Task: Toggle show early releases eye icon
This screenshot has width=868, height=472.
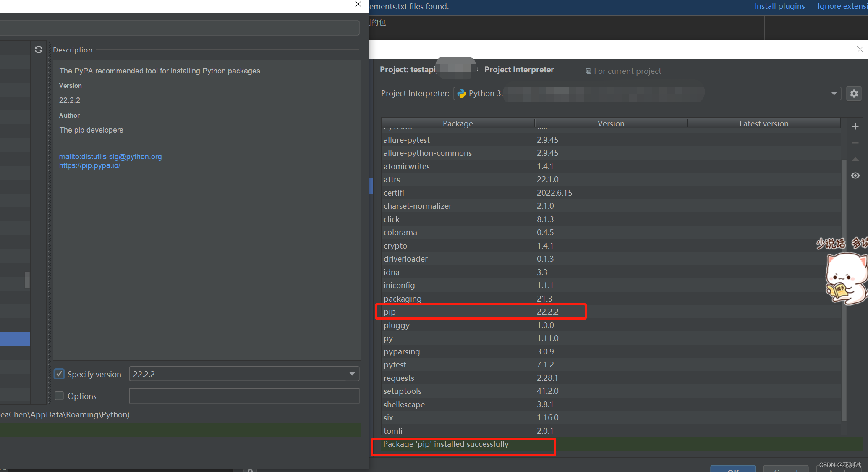Action: click(855, 176)
